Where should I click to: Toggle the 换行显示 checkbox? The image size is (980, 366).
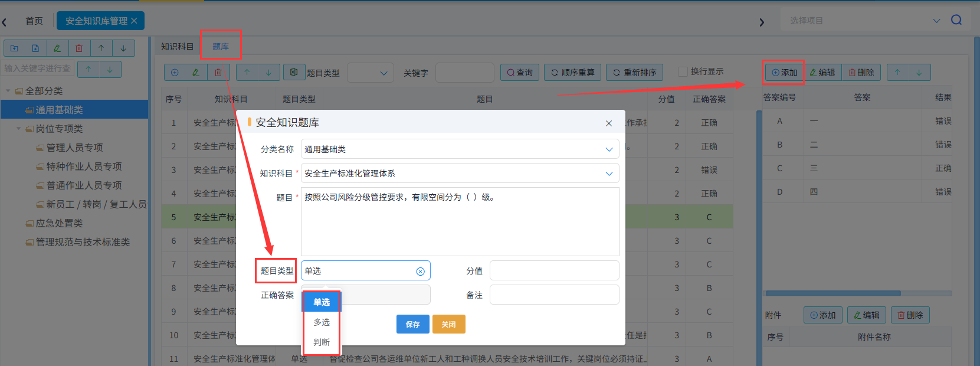pos(683,71)
